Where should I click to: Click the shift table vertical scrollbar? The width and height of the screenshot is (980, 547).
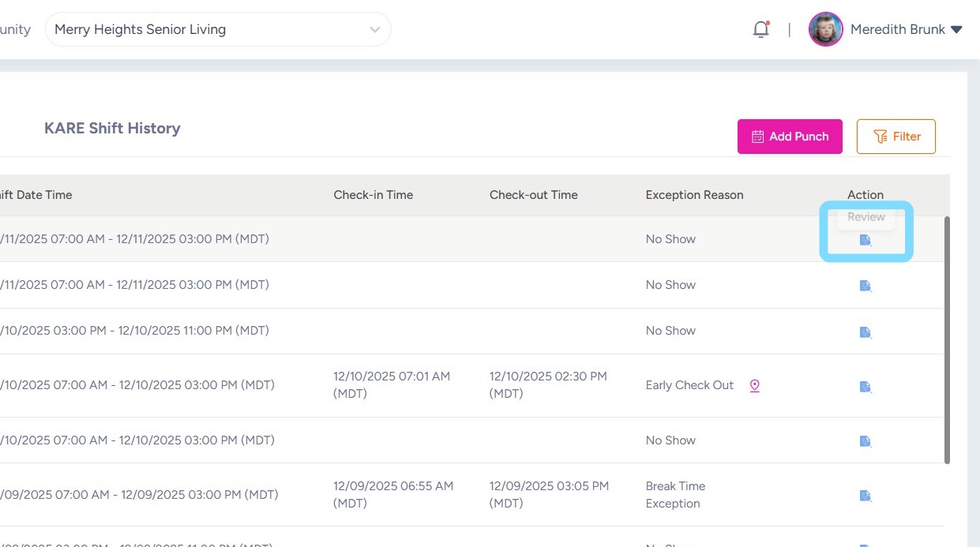coord(947,339)
